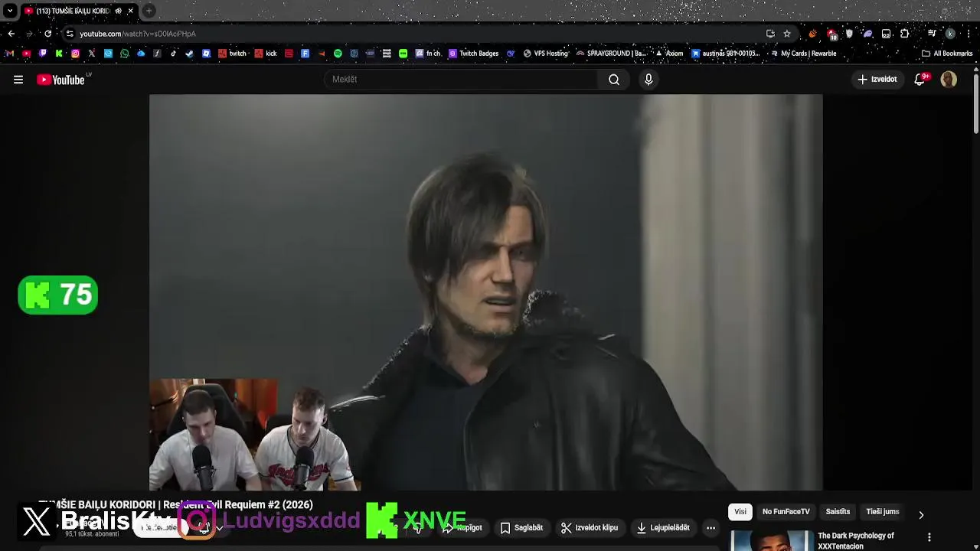Open Chrome media controls icon

[932, 34]
